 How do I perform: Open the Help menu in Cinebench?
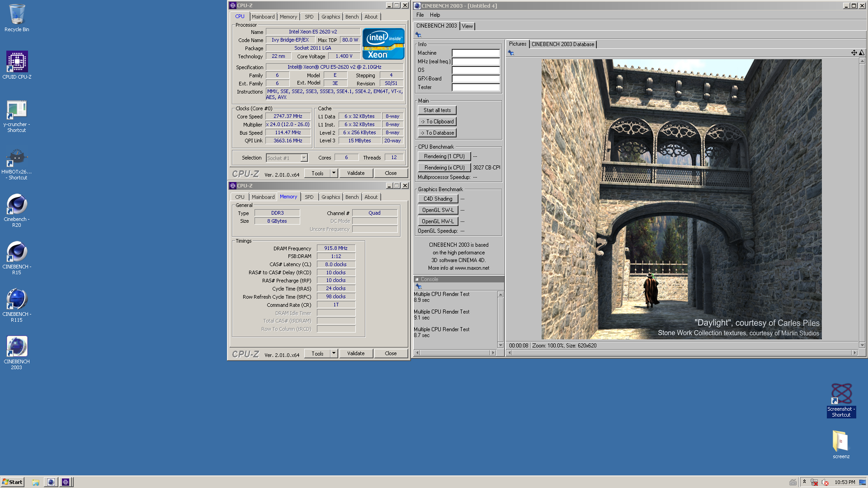tap(435, 15)
